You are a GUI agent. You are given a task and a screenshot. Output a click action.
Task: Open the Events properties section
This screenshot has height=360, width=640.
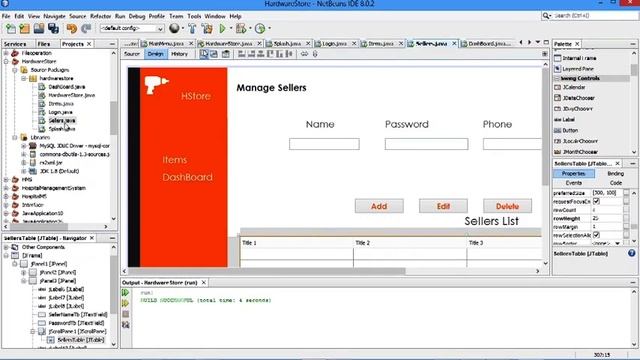(573, 183)
